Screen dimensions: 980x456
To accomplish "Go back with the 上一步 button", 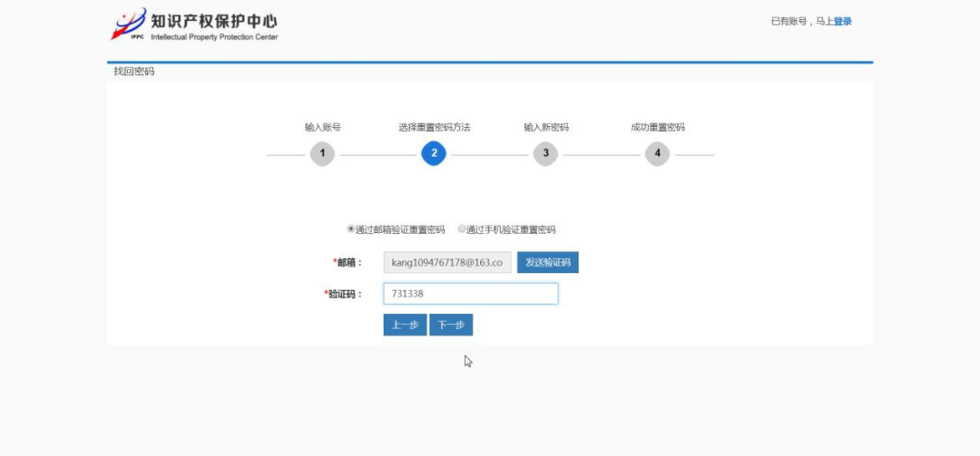I will [405, 325].
